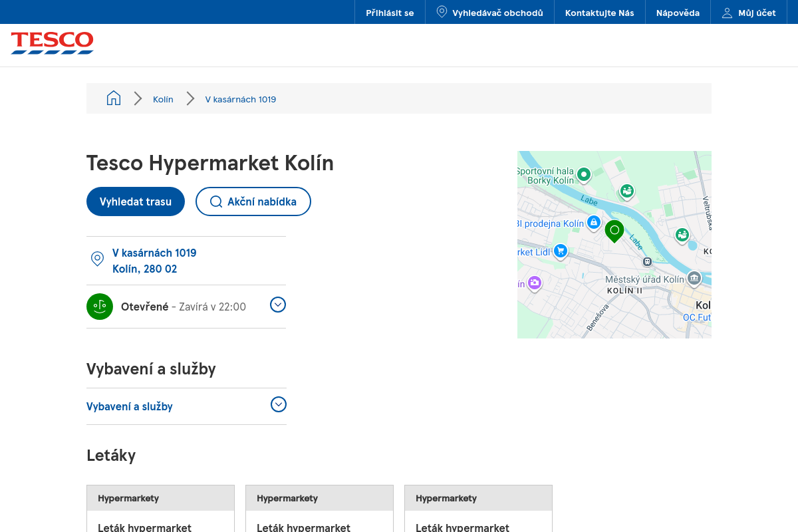798x532 pixels.
Task: Open the third Leták hypermarket card
Action: tap(478, 509)
